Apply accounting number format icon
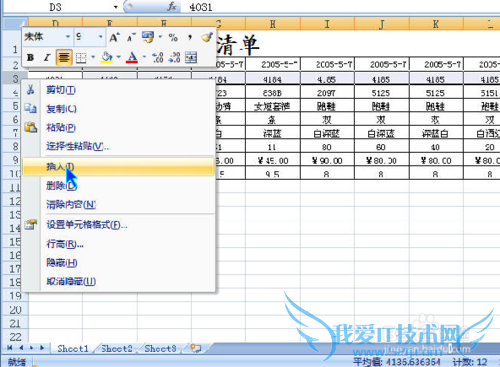 (148, 37)
